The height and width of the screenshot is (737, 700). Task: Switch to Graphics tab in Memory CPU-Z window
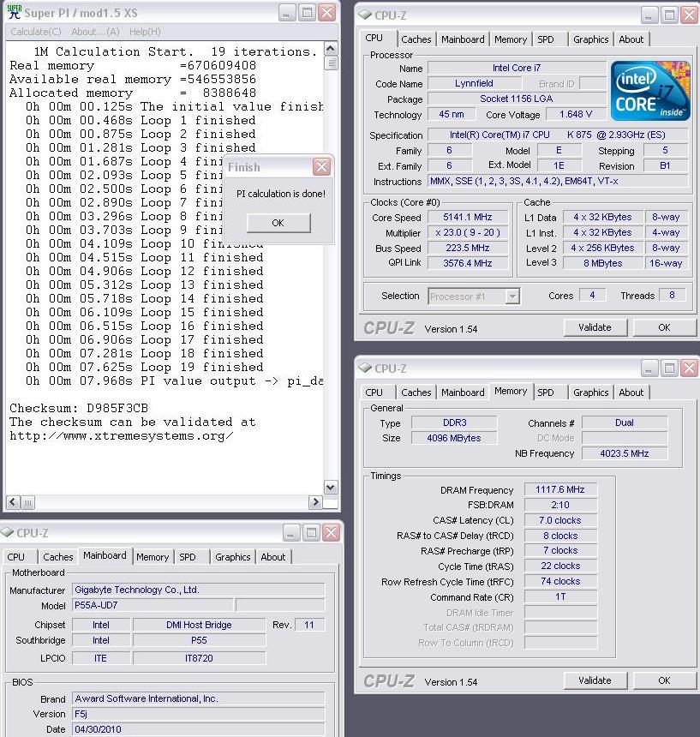coord(590,392)
